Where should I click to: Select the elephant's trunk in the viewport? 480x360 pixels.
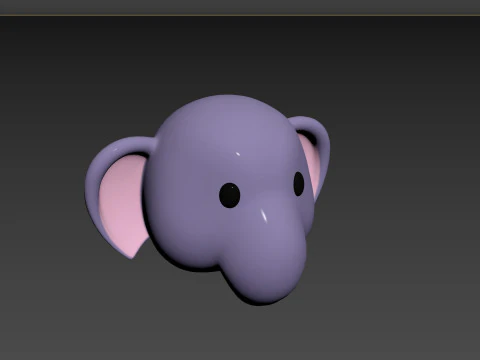267,250
